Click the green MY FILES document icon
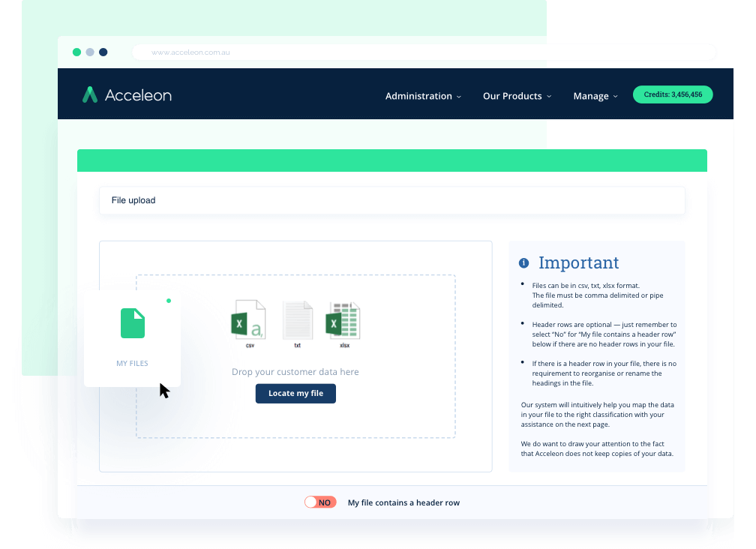The width and height of the screenshot is (756, 549). [133, 323]
